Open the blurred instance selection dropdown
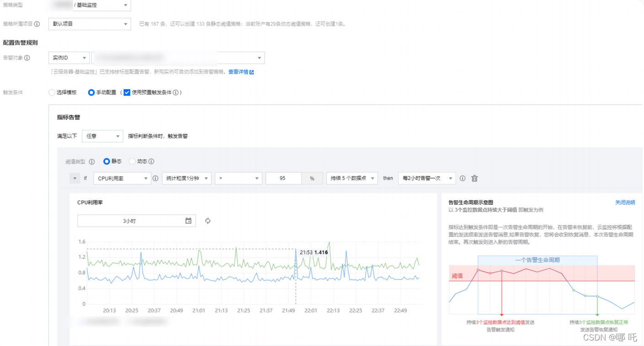The image size is (644, 346). [178, 58]
